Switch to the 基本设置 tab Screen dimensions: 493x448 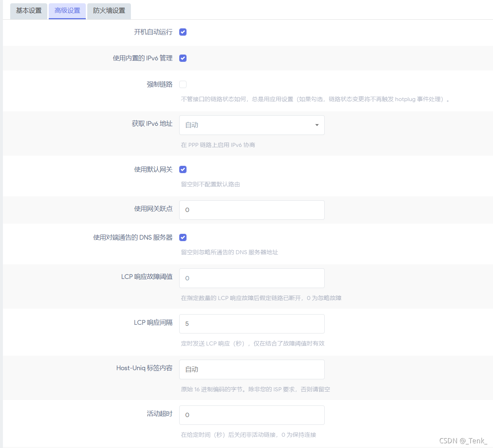29,11
